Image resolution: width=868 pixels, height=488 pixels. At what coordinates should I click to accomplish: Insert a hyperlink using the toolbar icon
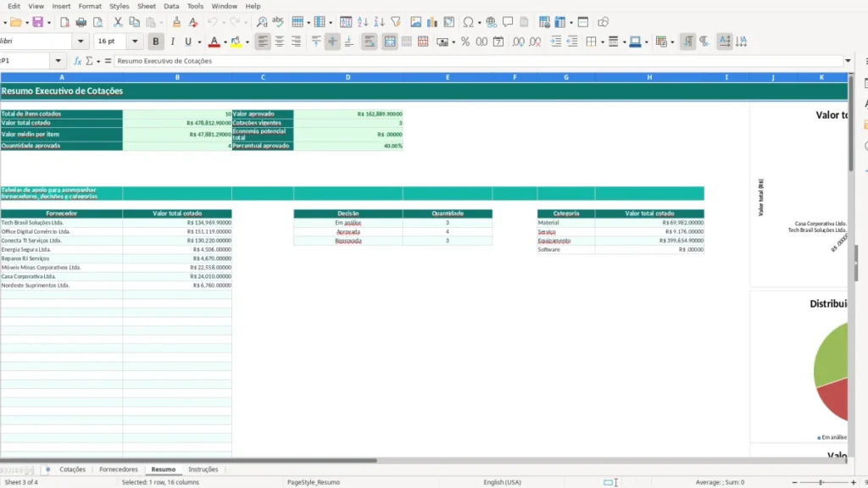tap(491, 22)
